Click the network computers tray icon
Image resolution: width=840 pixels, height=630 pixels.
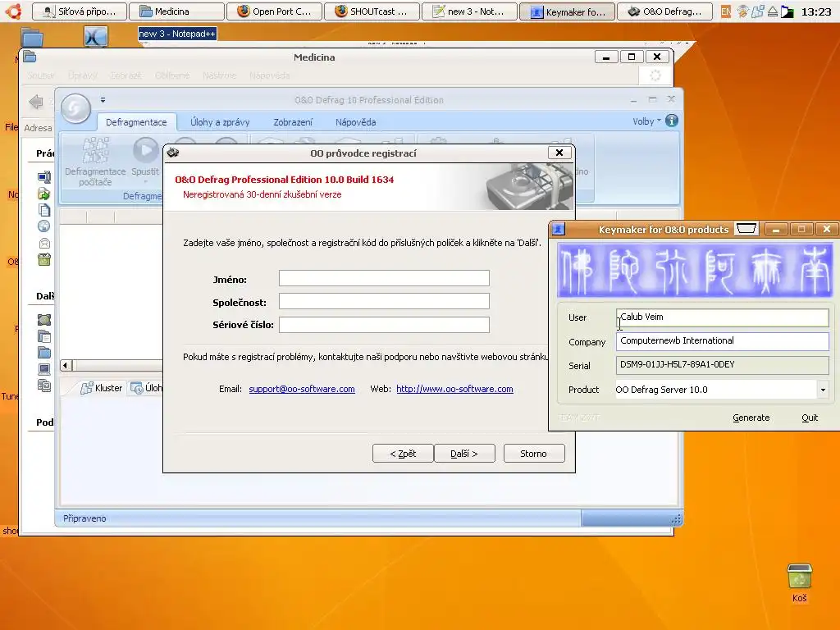point(757,11)
